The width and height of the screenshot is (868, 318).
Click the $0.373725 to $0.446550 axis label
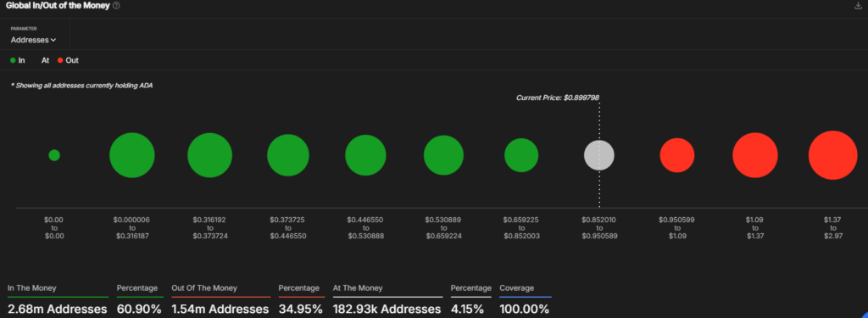coord(288,228)
